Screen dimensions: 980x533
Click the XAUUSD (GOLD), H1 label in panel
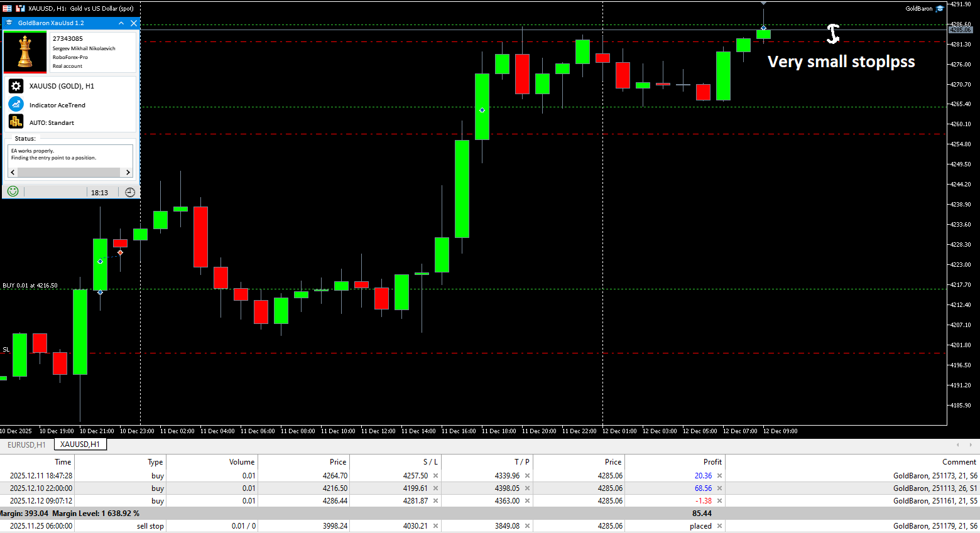click(x=62, y=86)
